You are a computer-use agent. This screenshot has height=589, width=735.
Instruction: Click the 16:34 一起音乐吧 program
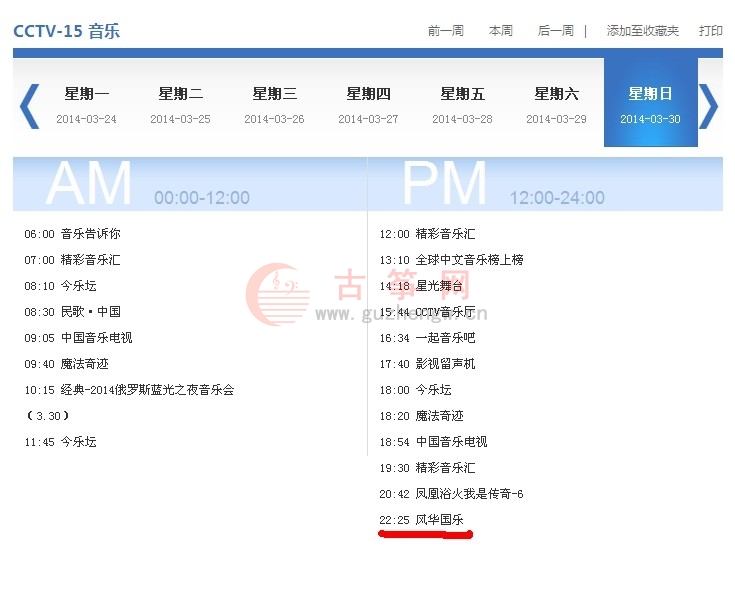coord(428,338)
